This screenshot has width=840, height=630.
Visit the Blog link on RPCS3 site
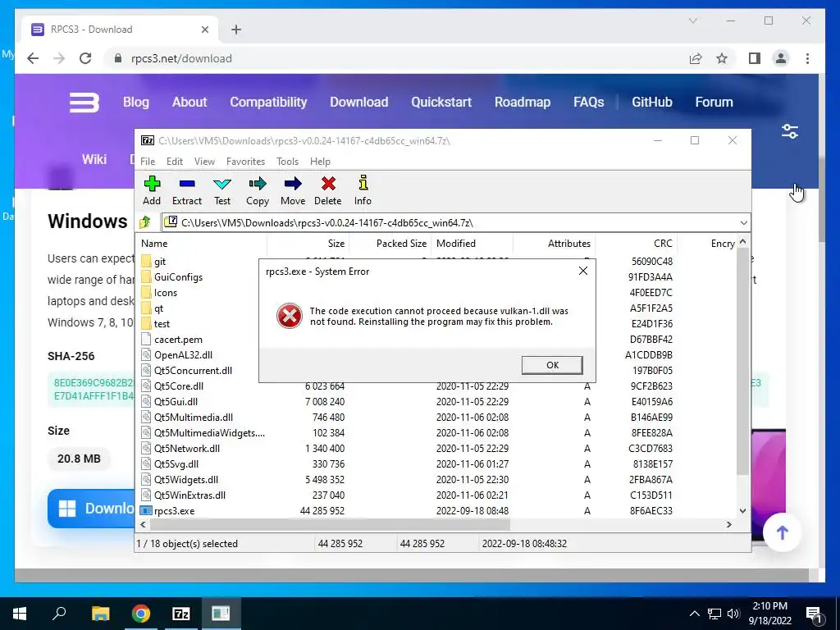(136, 102)
